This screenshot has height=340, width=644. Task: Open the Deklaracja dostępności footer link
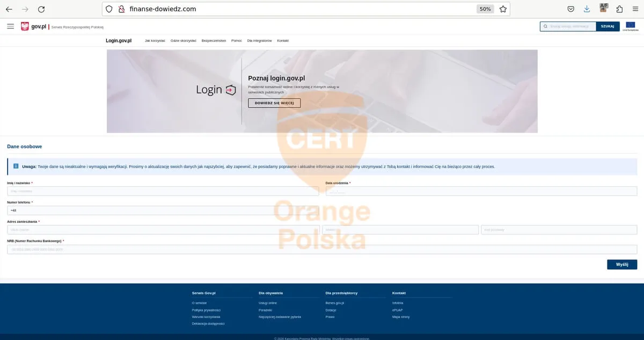tap(208, 323)
